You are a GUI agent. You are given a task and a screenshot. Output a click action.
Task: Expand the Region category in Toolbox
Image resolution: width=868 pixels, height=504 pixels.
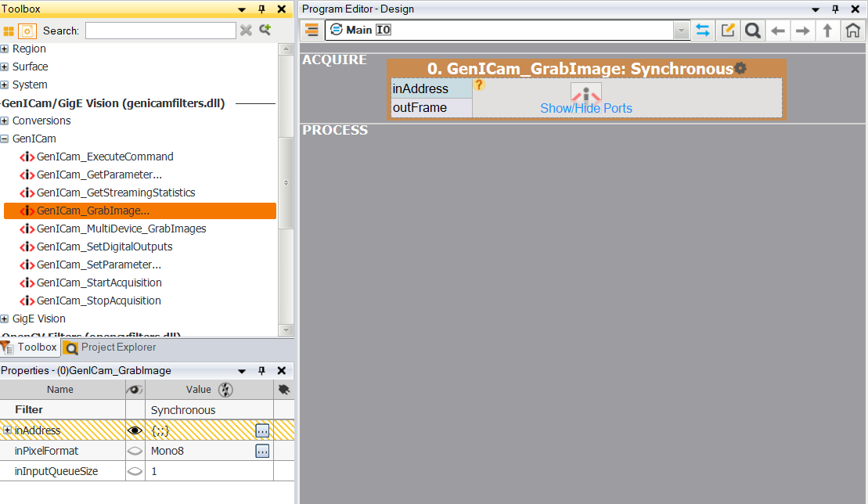coord(5,49)
